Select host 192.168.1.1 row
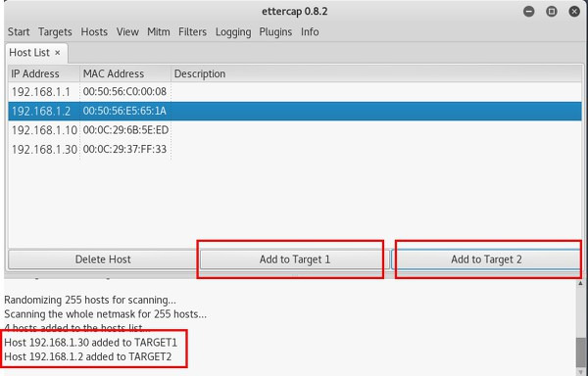 (295, 92)
